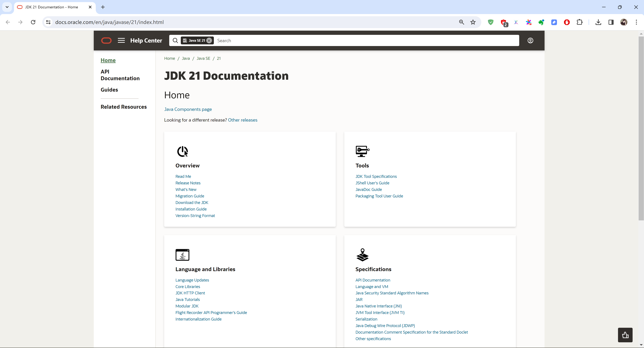Remove the Java SE 21 search filter

coord(209,40)
